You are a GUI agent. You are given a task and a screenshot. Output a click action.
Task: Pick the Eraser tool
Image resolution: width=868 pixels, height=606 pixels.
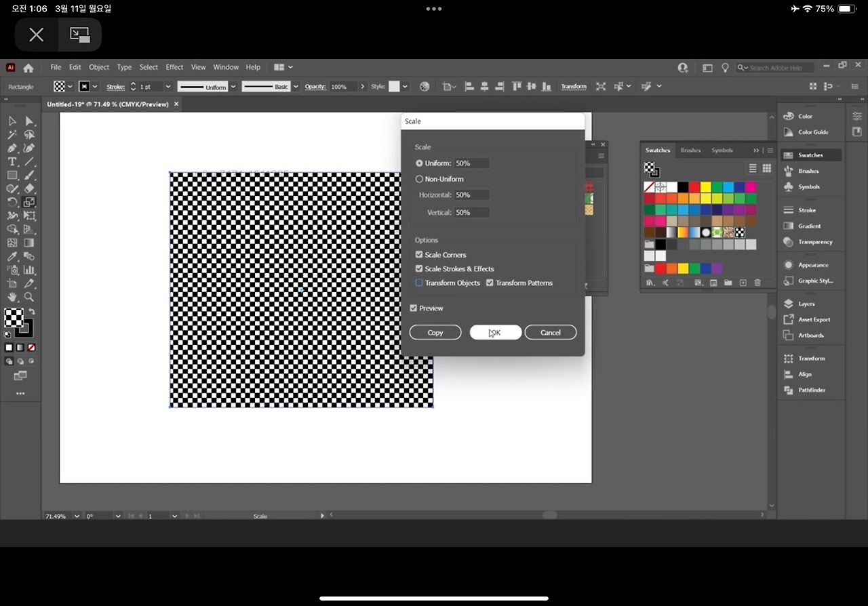(29, 188)
